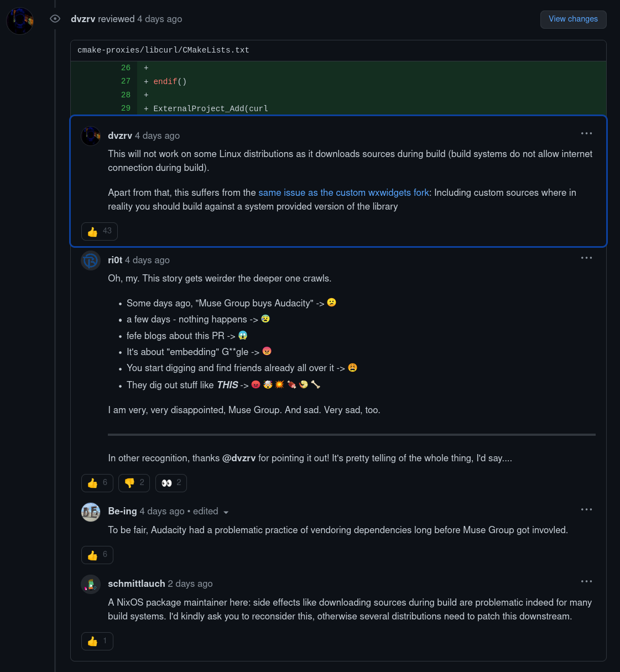Open ri0t's avatar profile
The width and height of the screenshot is (620, 672).
91,261
